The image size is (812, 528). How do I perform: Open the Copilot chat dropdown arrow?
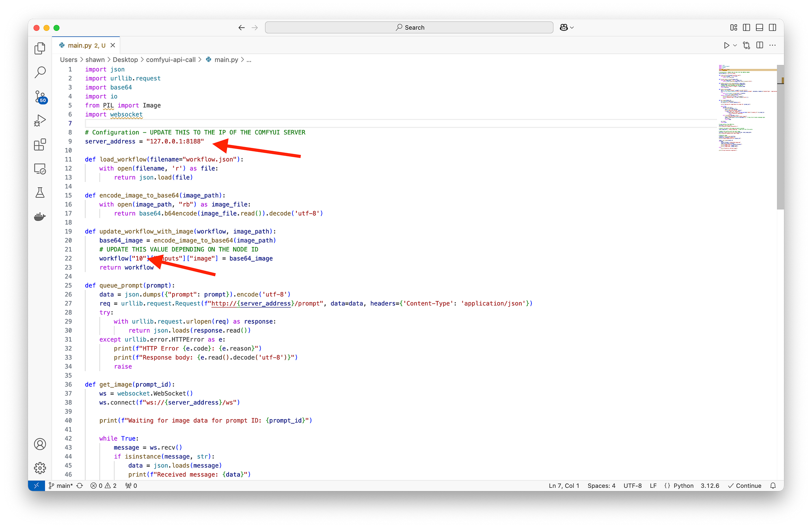click(x=572, y=28)
